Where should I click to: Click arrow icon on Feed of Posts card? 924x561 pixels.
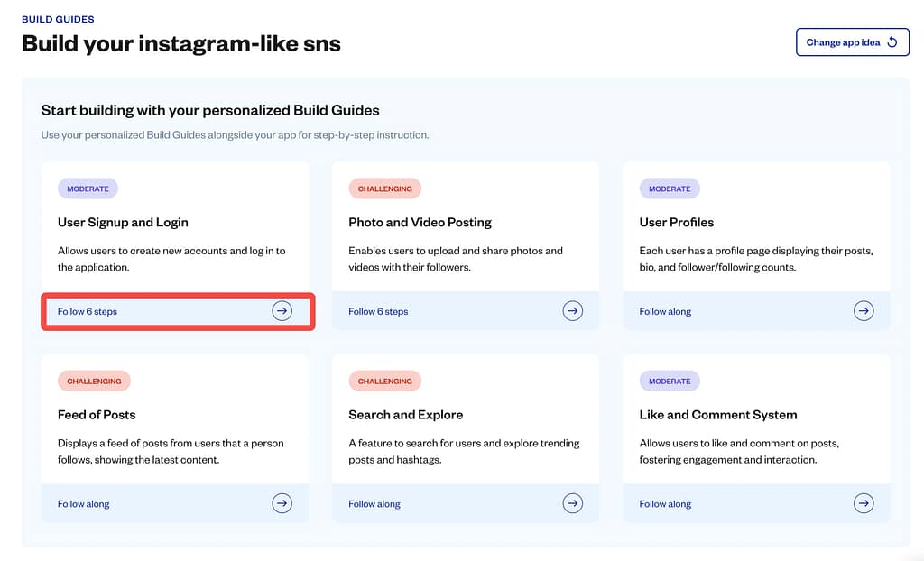pyautogui.click(x=282, y=503)
